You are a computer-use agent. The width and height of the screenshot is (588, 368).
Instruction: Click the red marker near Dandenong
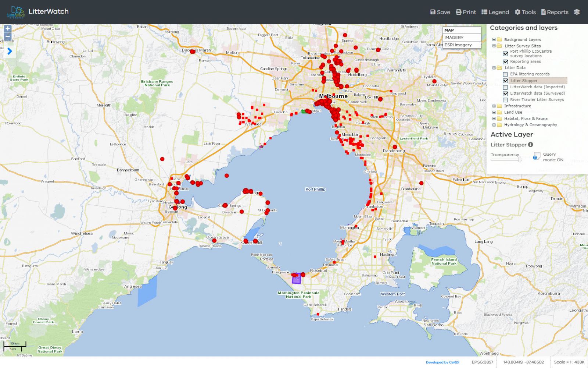click(395, 147)
